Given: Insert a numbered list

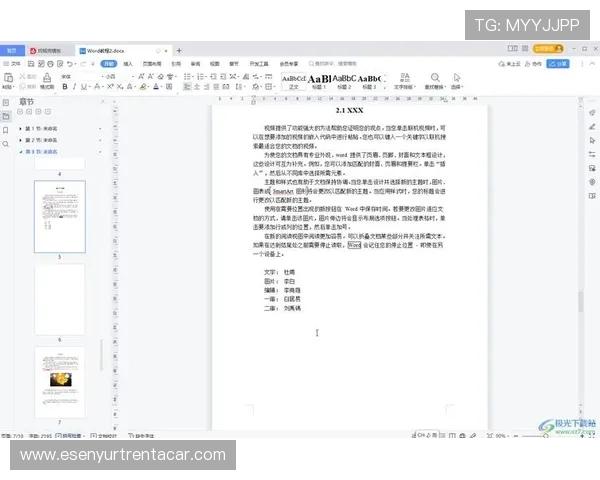Looking at the screenshot, I should click(201, 77).
